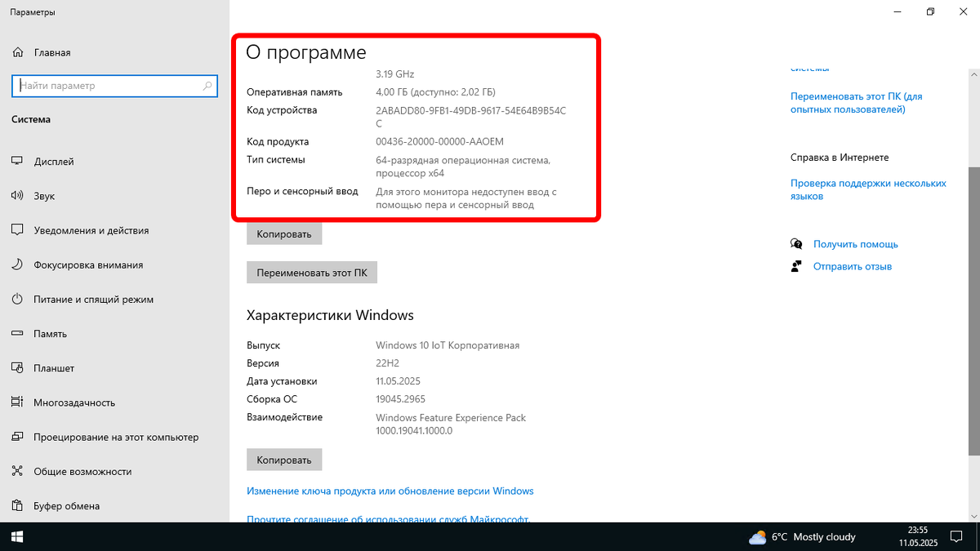
Task: Click the Дисплей monitor icon
Action: [17, 162]
